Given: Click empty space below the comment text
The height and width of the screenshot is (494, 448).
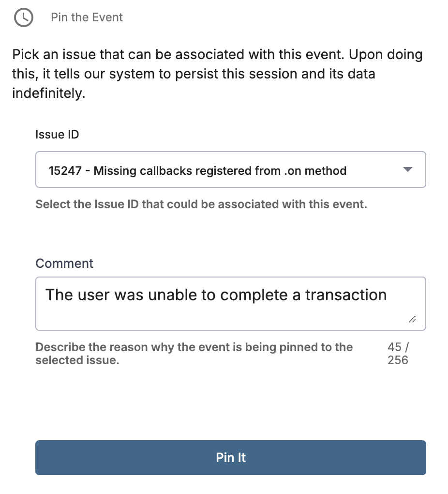Looking at the screenshot, I should [221, 317].
